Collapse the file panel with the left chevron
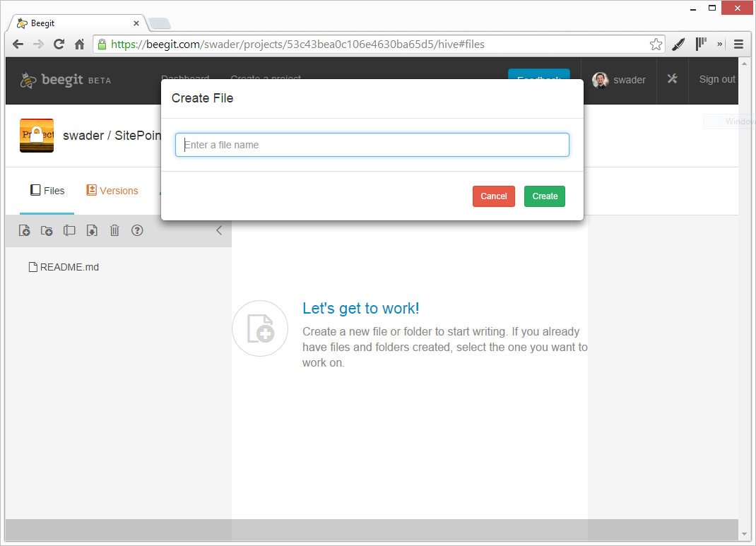Image resolution: width=756 pixels, height=546 pixels. pyautogui.click(x=219, y=230)
